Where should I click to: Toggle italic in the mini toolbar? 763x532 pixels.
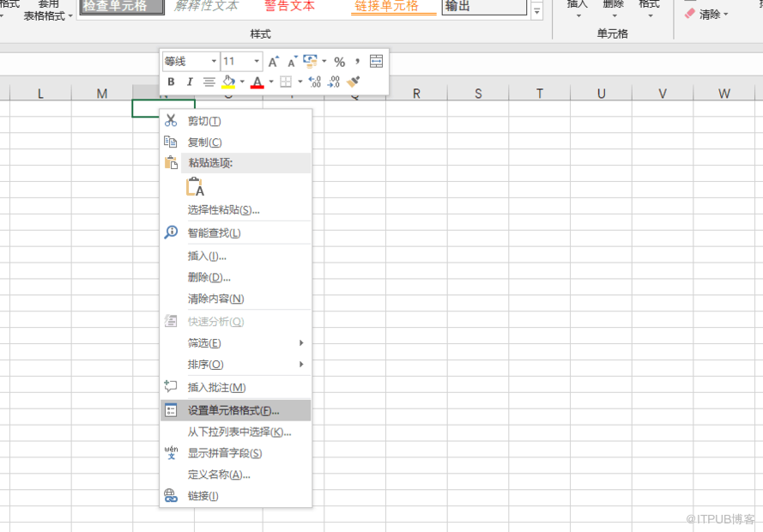190,82
